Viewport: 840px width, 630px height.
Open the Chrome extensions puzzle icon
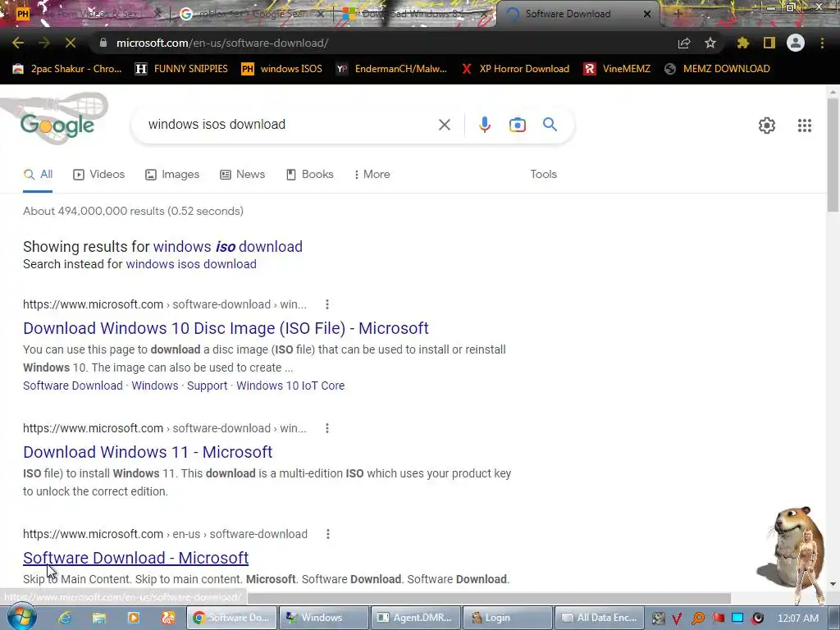pyautogui.click(x=743, y=43)
